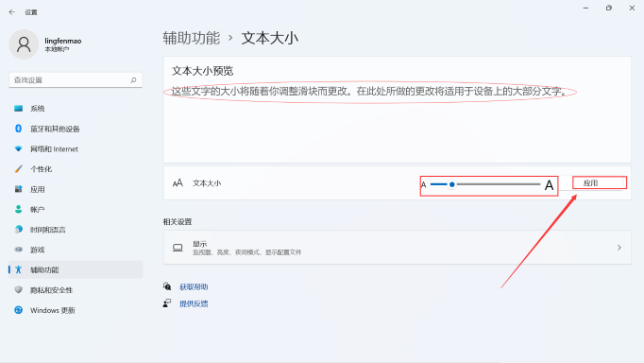Open 网络和 Internet category
This screenshot has height=363, width=644.
(76, 148)
